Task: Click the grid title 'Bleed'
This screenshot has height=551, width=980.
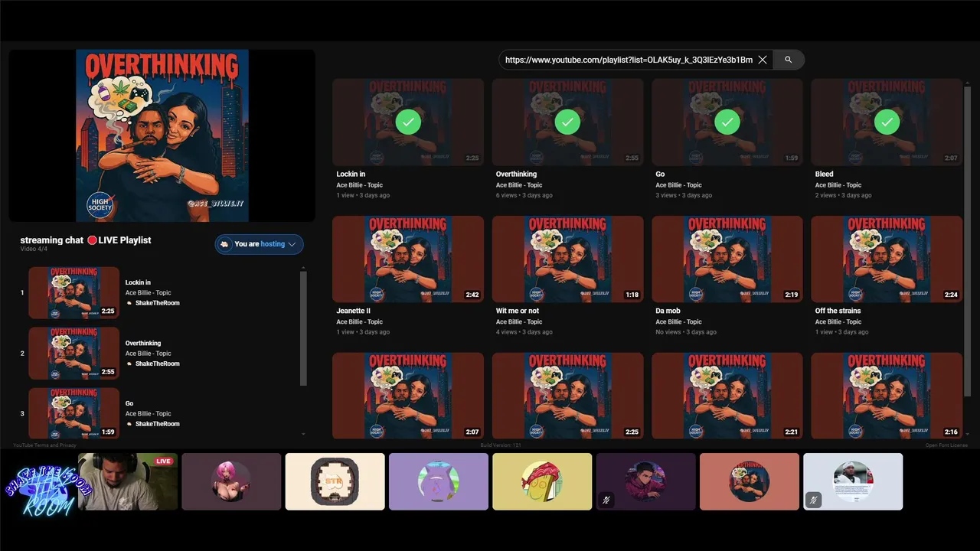Action: click(824, 174)
